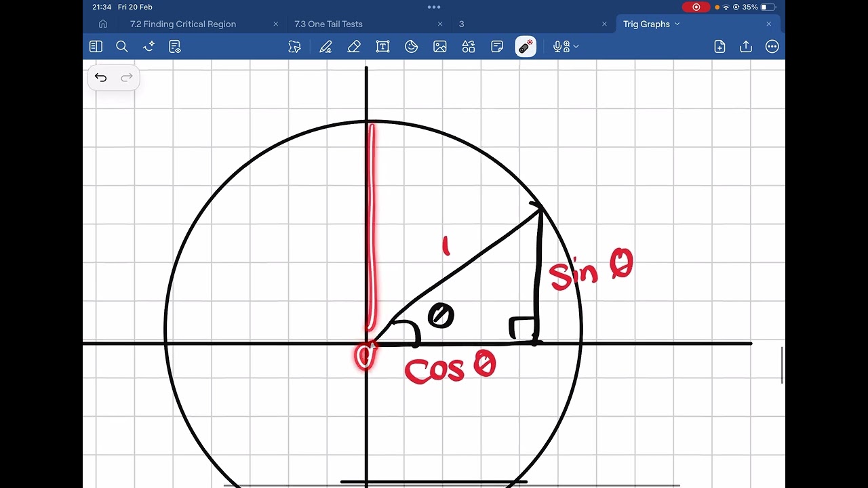Image resolution: width=868 pixels, height=488 pixels.
Task: Open the page outline document icon
Action: 175,47
